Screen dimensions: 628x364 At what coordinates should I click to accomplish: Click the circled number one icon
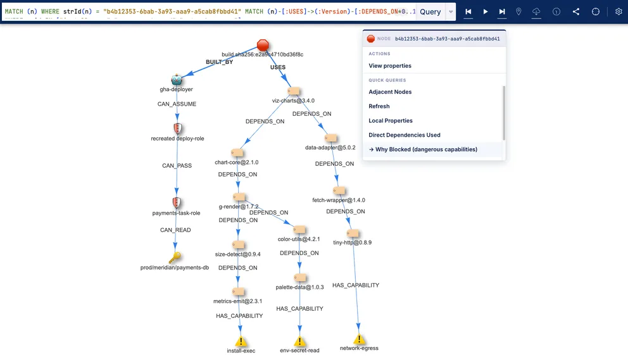pyautogui.click(x=556, y=11)
